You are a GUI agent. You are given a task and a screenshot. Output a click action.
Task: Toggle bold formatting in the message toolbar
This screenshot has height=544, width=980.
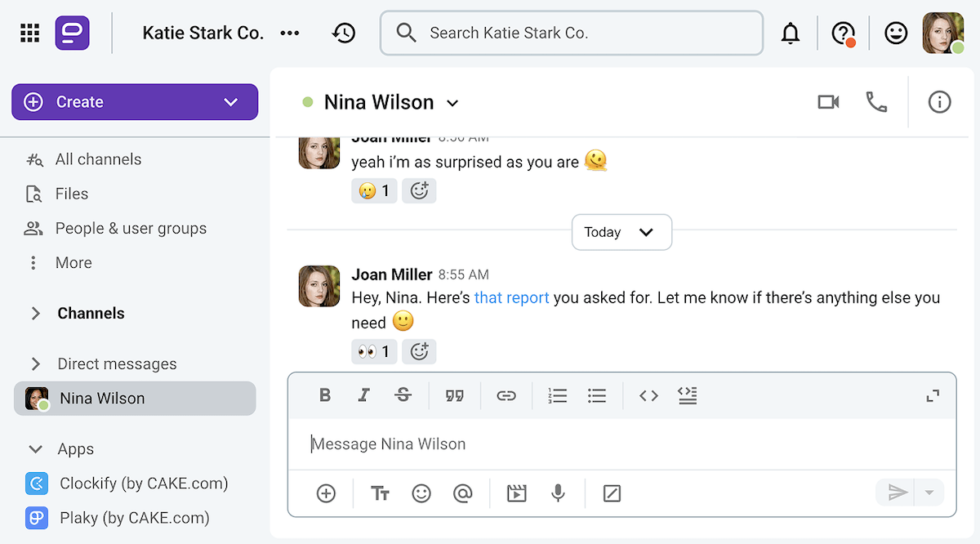point(325,395)
